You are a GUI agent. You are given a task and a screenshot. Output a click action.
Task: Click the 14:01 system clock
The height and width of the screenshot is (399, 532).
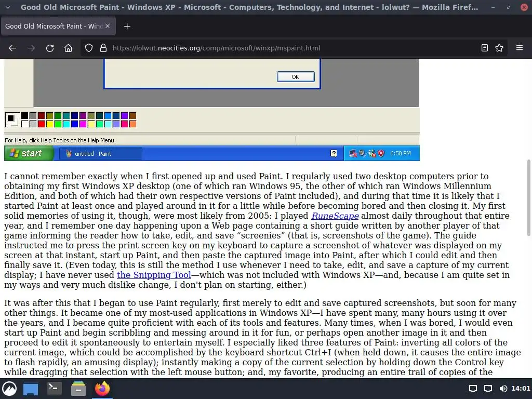pos(521,389)
